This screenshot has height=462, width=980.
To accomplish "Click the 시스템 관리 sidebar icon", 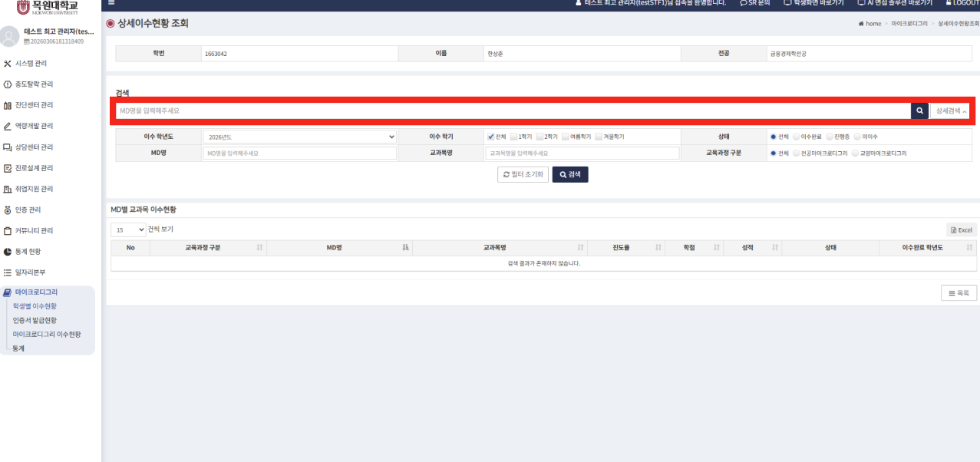I will coord(8,64).
